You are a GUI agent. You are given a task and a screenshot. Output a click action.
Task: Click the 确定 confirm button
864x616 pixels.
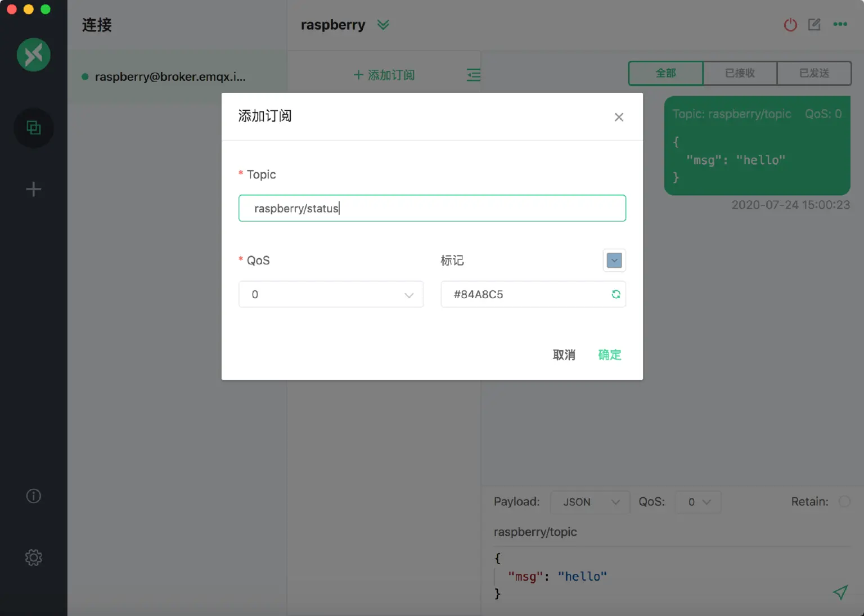(610, 355)
